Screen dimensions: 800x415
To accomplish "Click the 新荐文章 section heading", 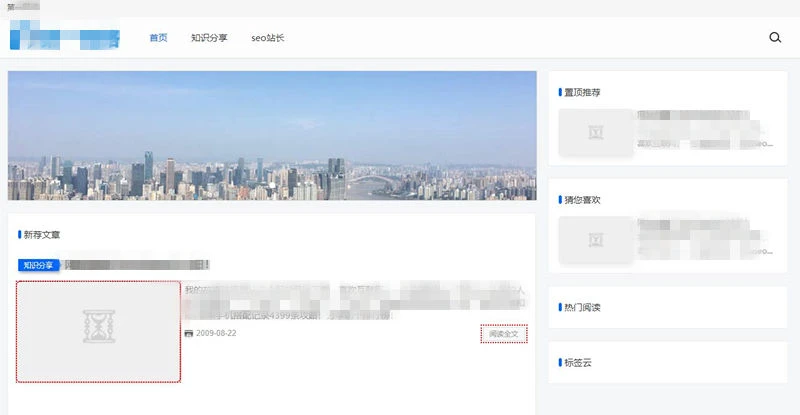I will click(x=42, y=235).
